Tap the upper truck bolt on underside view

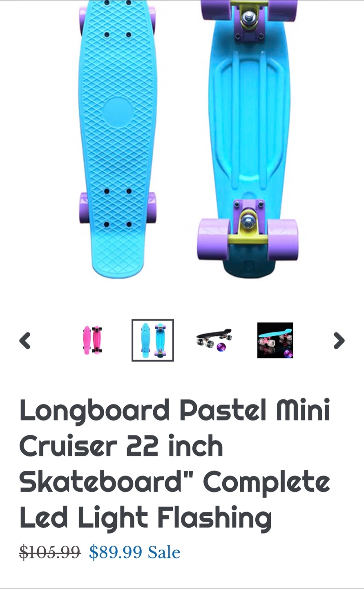click(x=248, y=18)
